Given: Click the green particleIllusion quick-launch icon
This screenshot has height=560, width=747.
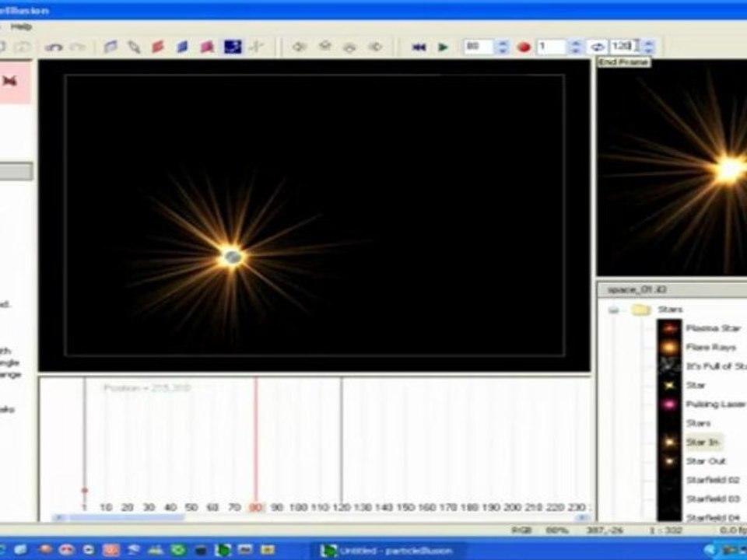Looking at the screenshot, I should (x=223, y=551).
